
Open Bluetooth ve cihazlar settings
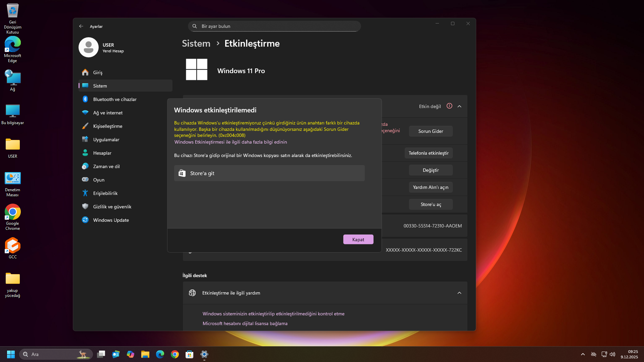coord(126,99)
